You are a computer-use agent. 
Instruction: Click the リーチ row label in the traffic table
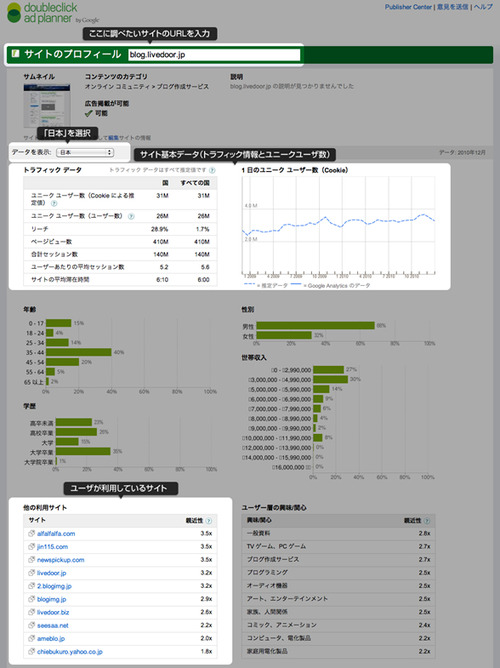40,229
